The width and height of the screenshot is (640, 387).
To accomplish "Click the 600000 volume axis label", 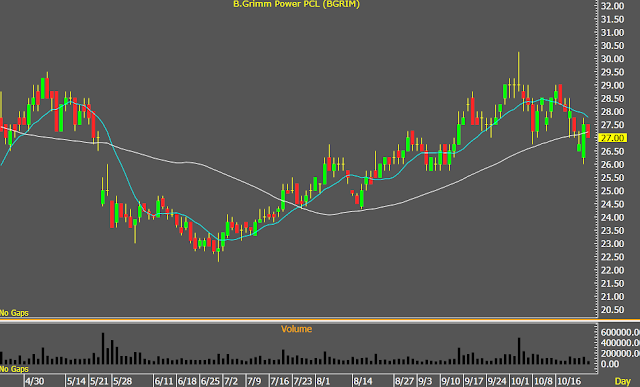I will pos(620,332).
